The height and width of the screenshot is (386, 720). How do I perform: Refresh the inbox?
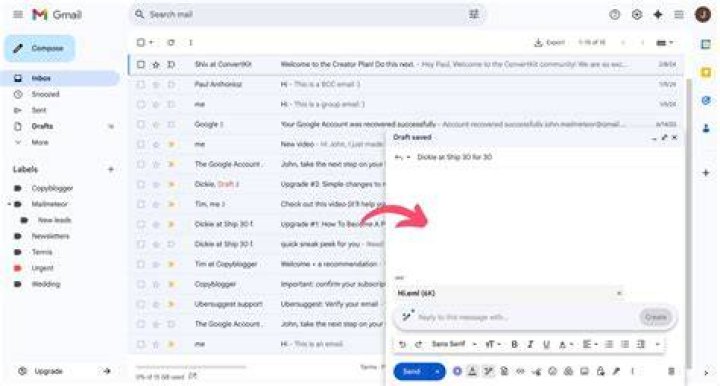(171, 42)
